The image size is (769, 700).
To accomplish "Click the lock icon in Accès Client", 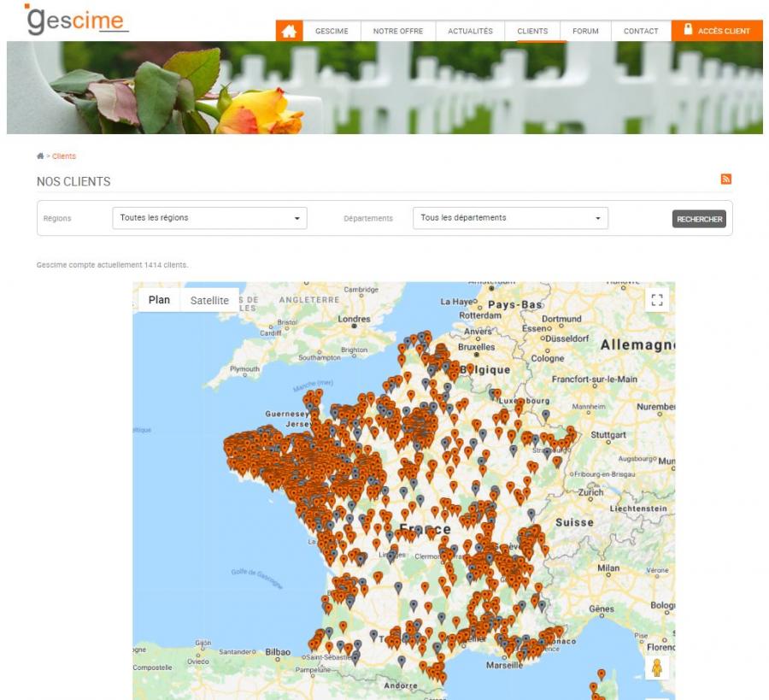I will click(688, 29).
